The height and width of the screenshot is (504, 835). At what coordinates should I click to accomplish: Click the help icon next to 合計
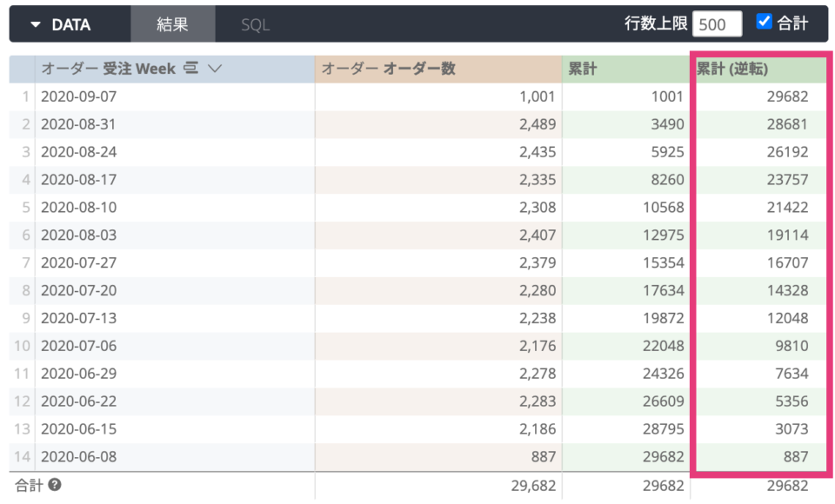[x=54, y=484]
